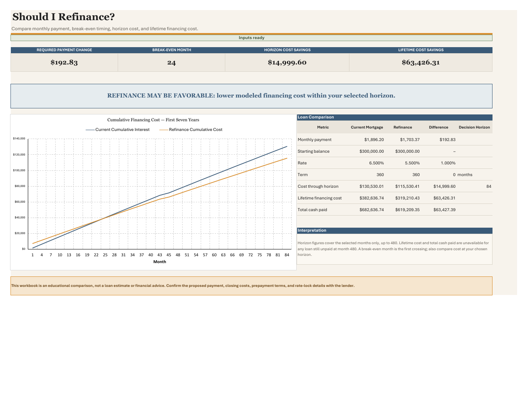Click the Lifetime Cost Savings amount $63,426.31

pyautogui.click(x=421, y=62)
